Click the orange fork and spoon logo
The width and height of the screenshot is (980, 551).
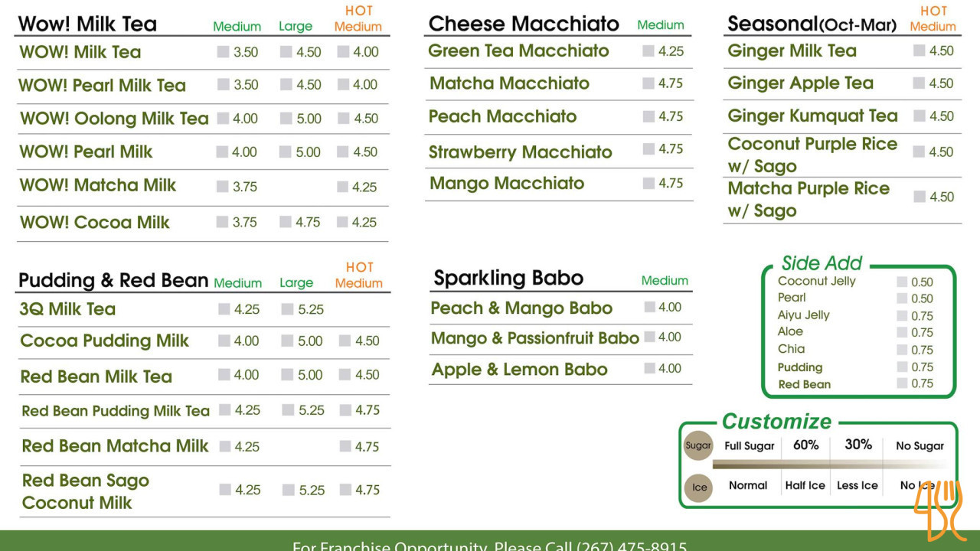pyautogui.click(x=938, y=509)
